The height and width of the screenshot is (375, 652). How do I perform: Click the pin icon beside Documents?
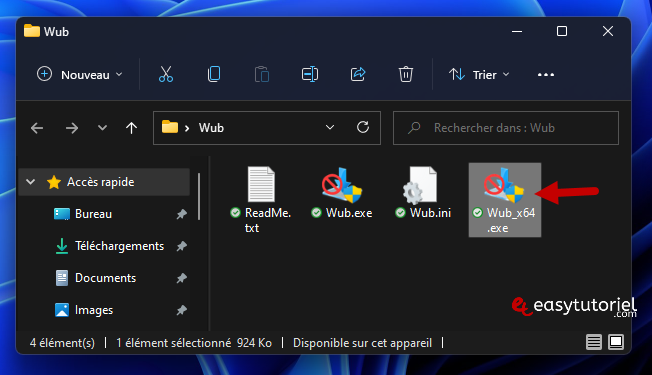(x=181, y=278)
